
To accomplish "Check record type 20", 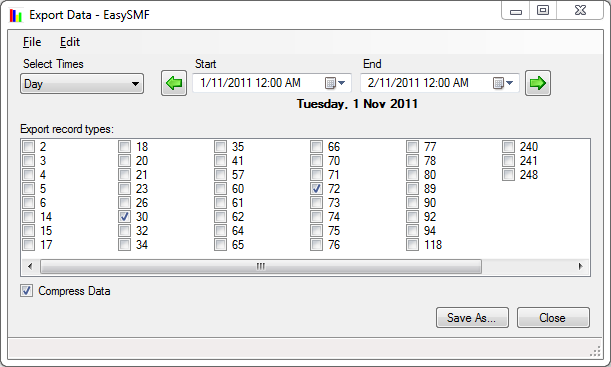I will coord(124,161).
